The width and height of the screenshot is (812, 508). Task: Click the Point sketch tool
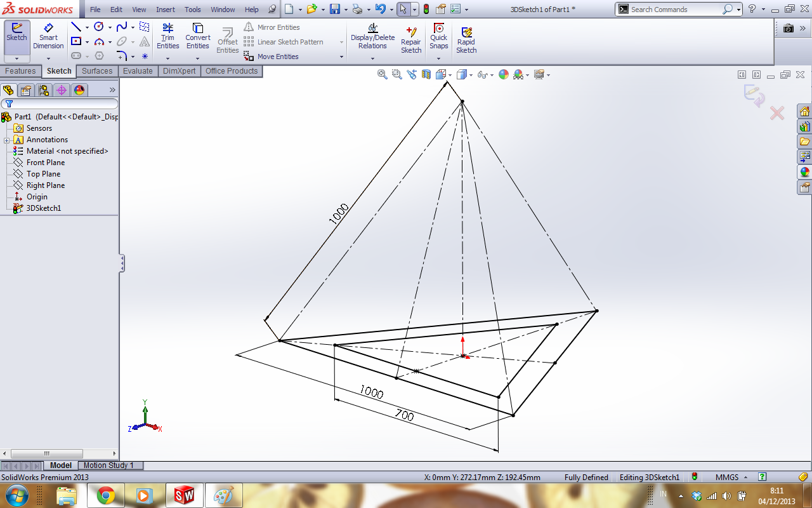click(145, 56)
